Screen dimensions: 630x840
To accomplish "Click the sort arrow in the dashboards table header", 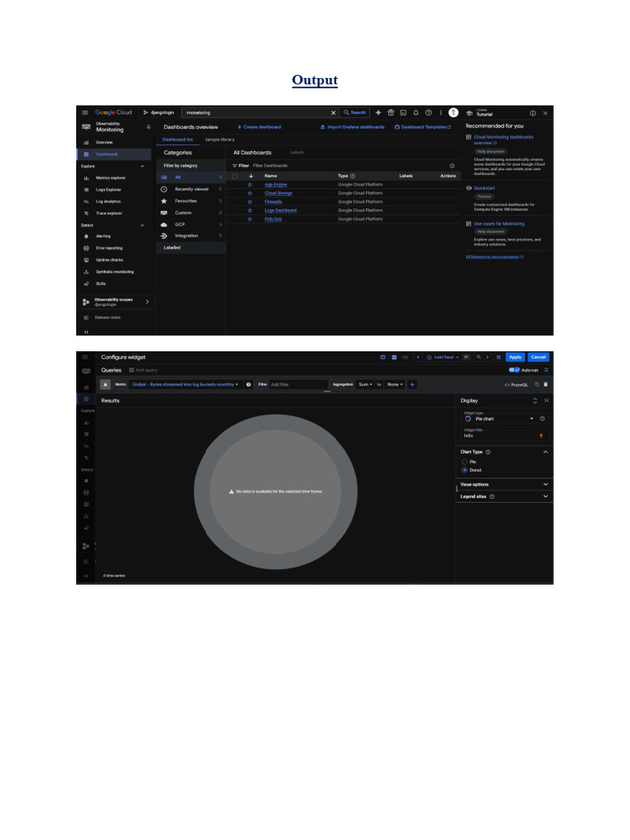I will (x=251, y=176).
